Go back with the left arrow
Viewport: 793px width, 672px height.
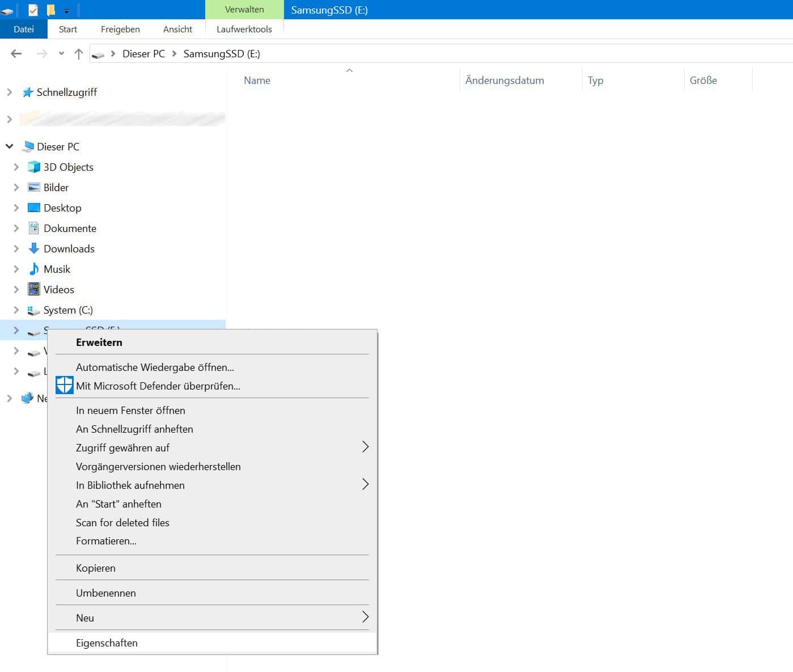(x=16, y=53)
